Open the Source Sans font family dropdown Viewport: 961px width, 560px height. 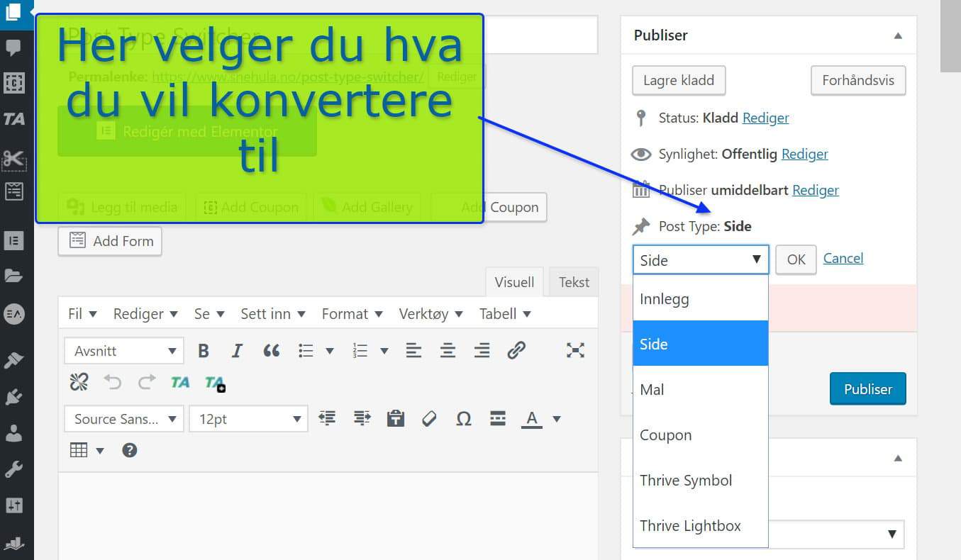click(x=124, y=419)
